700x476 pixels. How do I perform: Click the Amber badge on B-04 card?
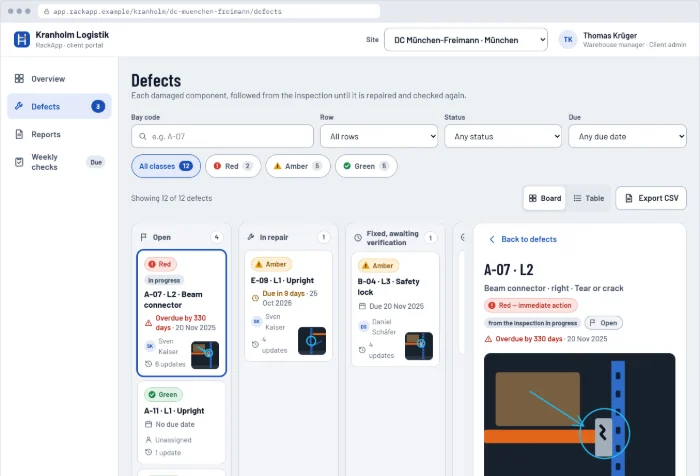[378, 266]
